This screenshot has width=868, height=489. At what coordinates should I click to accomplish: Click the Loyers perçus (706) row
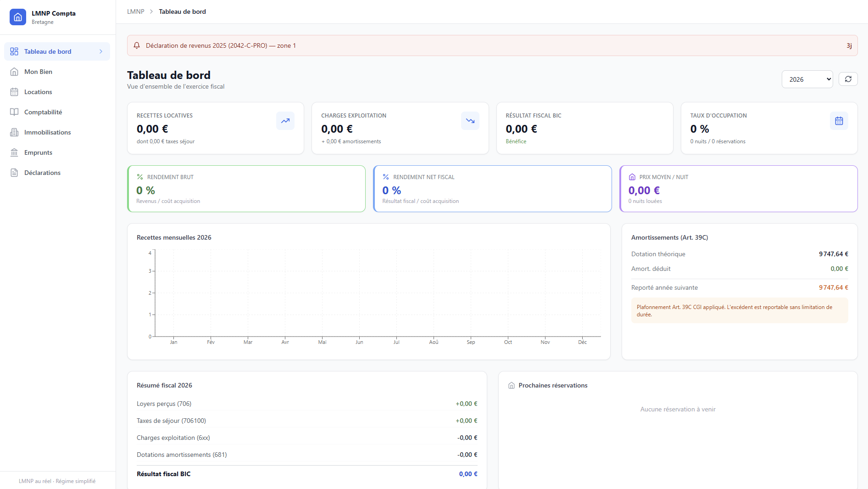[x=306, y=404]
